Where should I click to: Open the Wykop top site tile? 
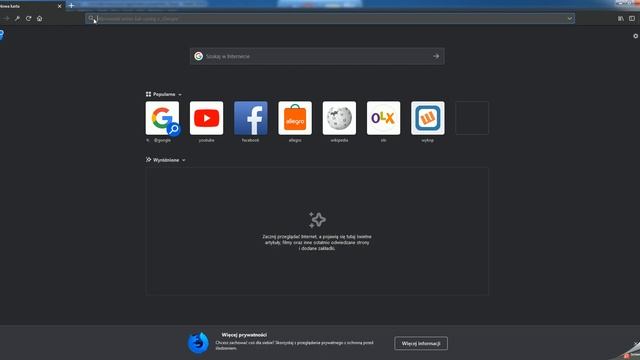coord(428,118)
